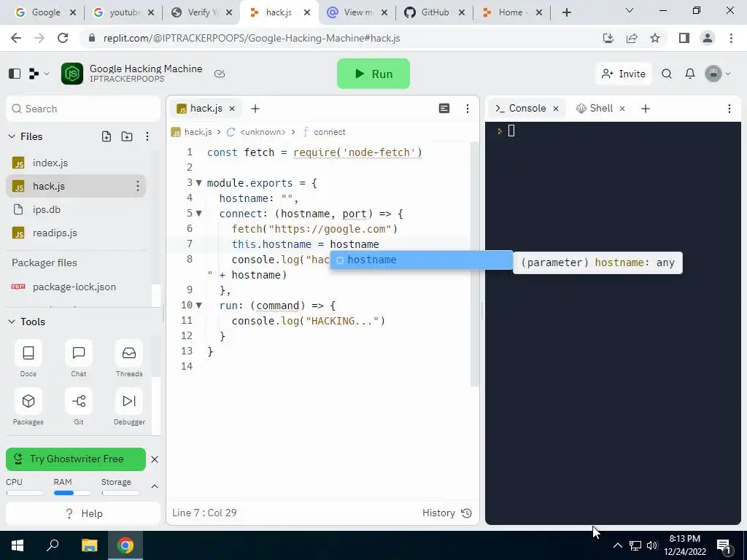Open notifications bell

[x=690, y=74]
